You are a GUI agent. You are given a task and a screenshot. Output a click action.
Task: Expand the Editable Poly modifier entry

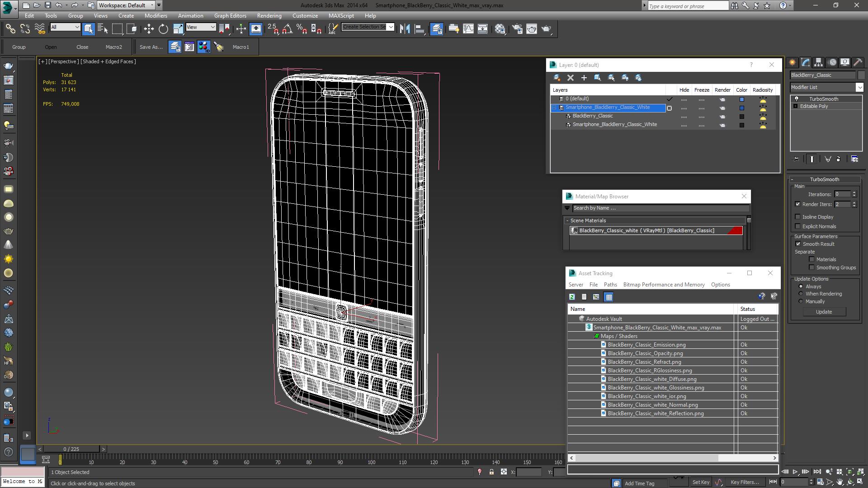pos(795,106)
